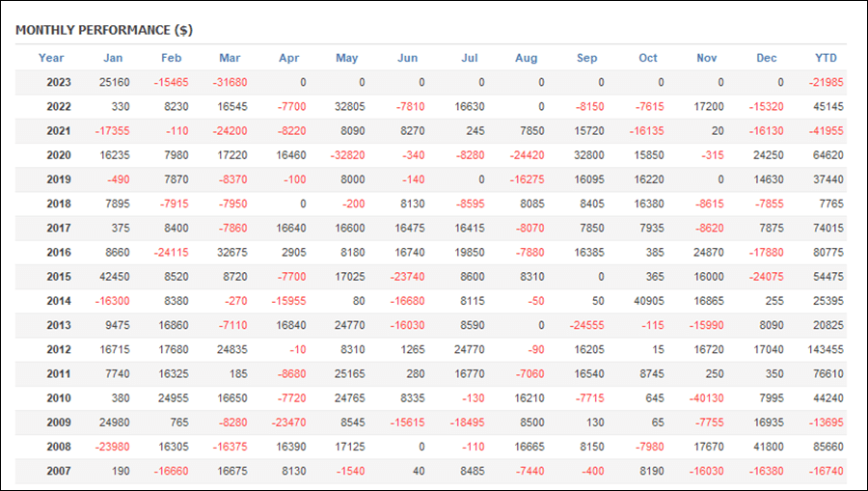Click the Year column header
Viewport: 868px width, 491px height.
[x=51, y=58]
